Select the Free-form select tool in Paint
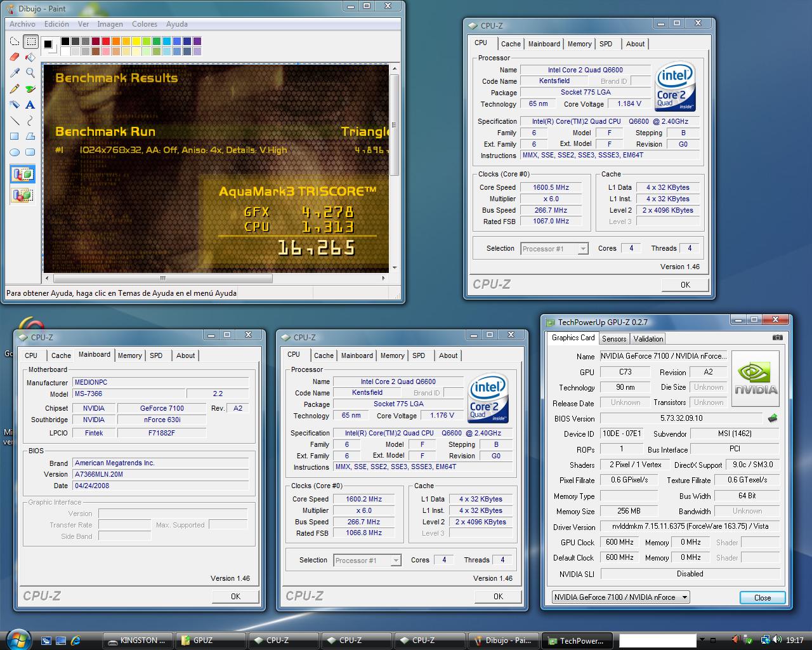This screenshot has width=812, height=650. coord(15,41)
